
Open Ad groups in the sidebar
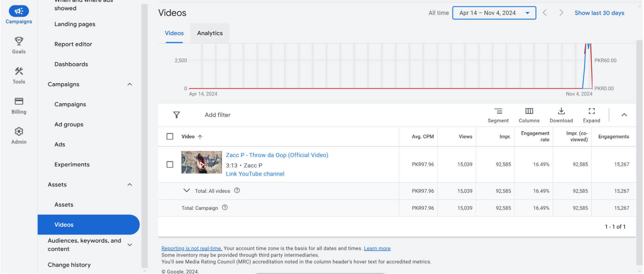tap(69, 124)
